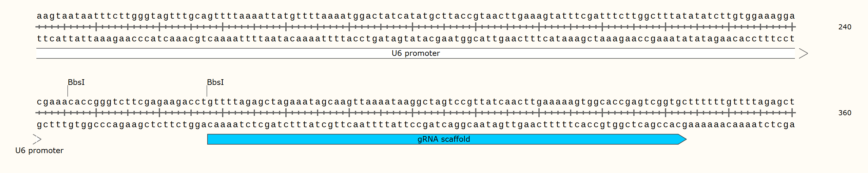This screenshot has width=868, height=173.
Task: Click the first BbsI cut site line
Action: point(68,91)
